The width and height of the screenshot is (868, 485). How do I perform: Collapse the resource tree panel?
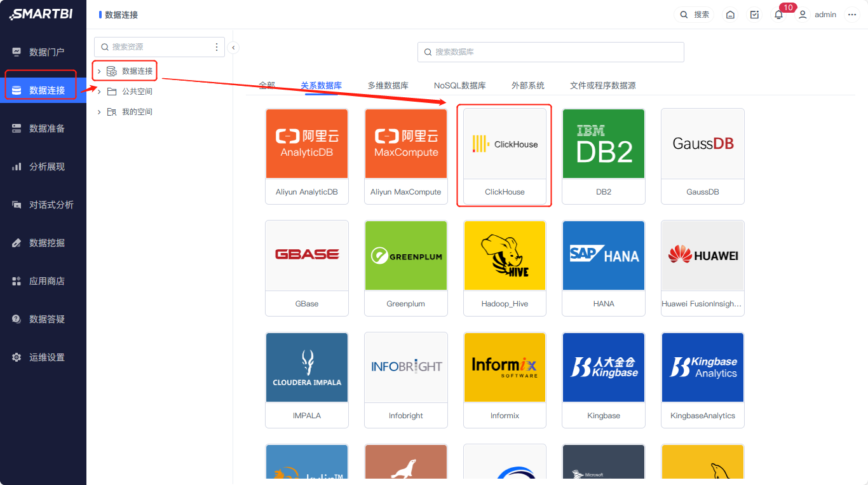233,47
